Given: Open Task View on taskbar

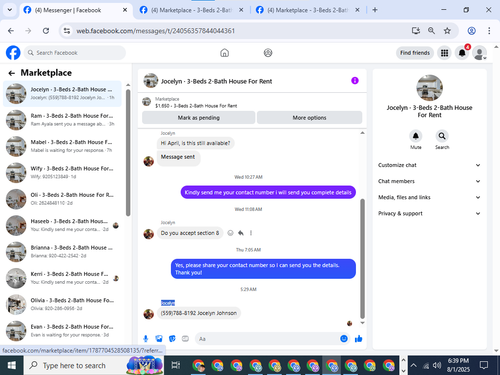Looking at the screenshot, I should pos(176,365).
